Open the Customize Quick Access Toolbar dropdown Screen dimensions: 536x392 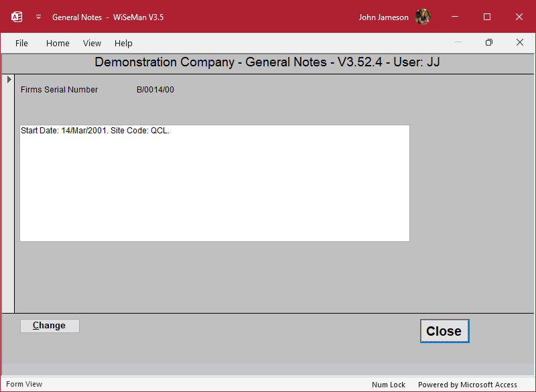click(x=38, y=17)
